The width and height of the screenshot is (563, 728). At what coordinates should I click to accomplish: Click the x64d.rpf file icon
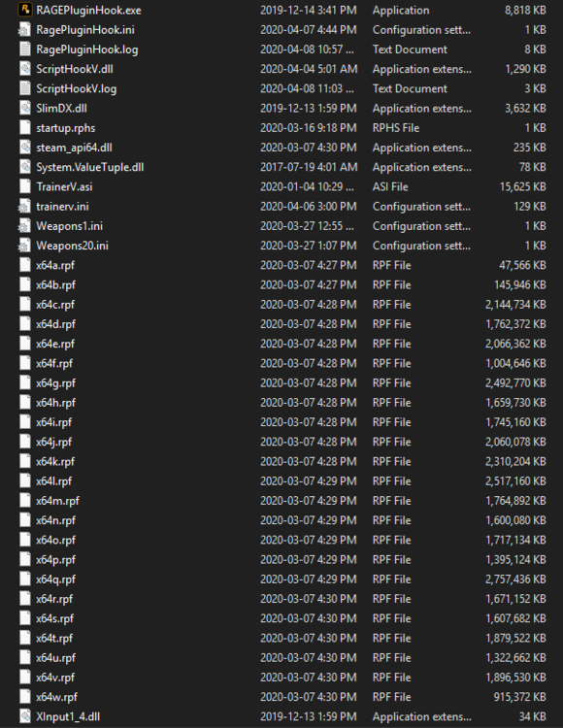pos(25,323)
